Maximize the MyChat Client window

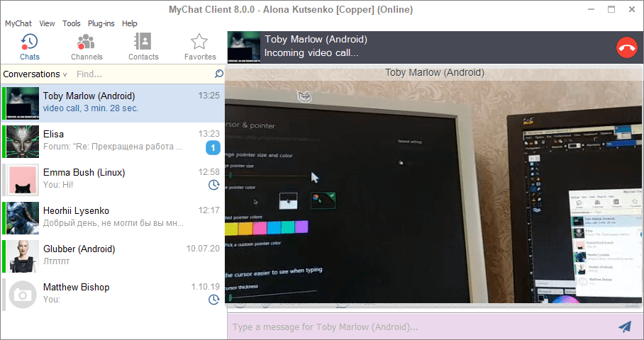(x=611, y=9)
